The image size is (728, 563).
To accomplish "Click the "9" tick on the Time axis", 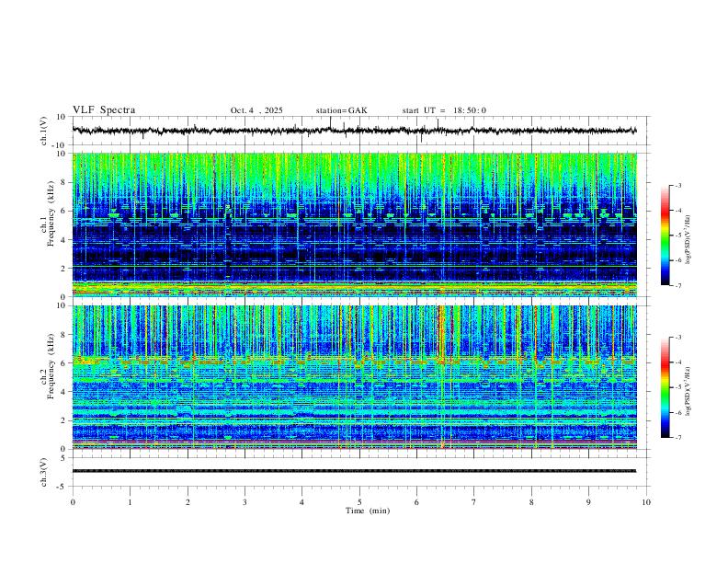I will [588, 502].
